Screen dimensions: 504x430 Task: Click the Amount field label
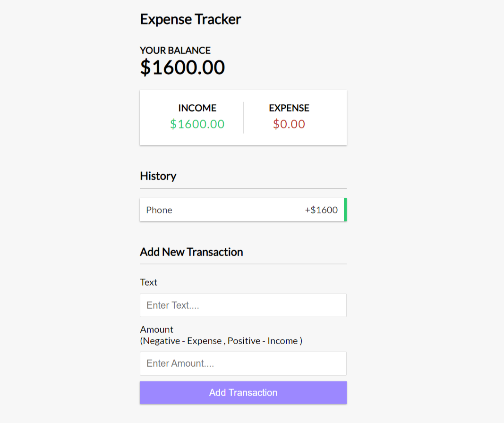click(x=156, y=329)
